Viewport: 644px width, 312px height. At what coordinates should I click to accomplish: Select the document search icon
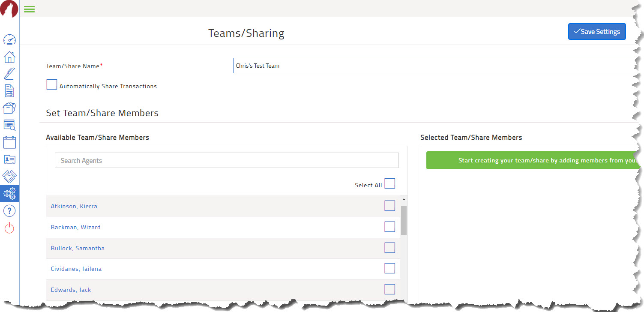click(x=9, y=125)
